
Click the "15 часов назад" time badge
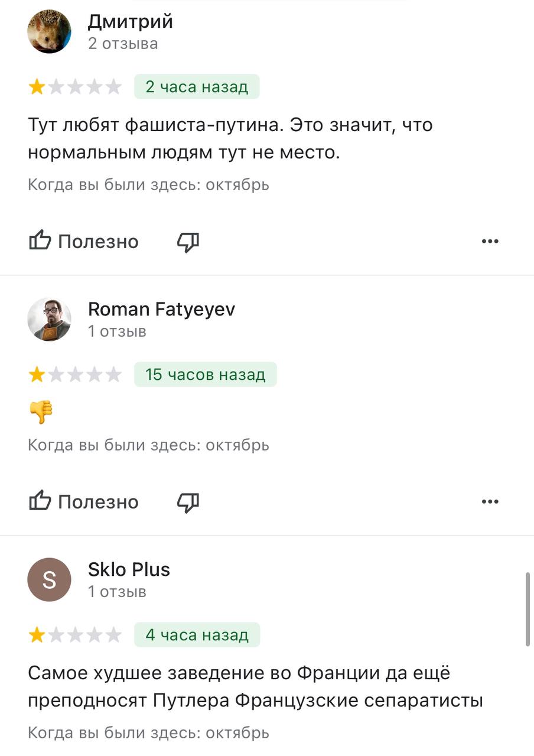[205, 374]
